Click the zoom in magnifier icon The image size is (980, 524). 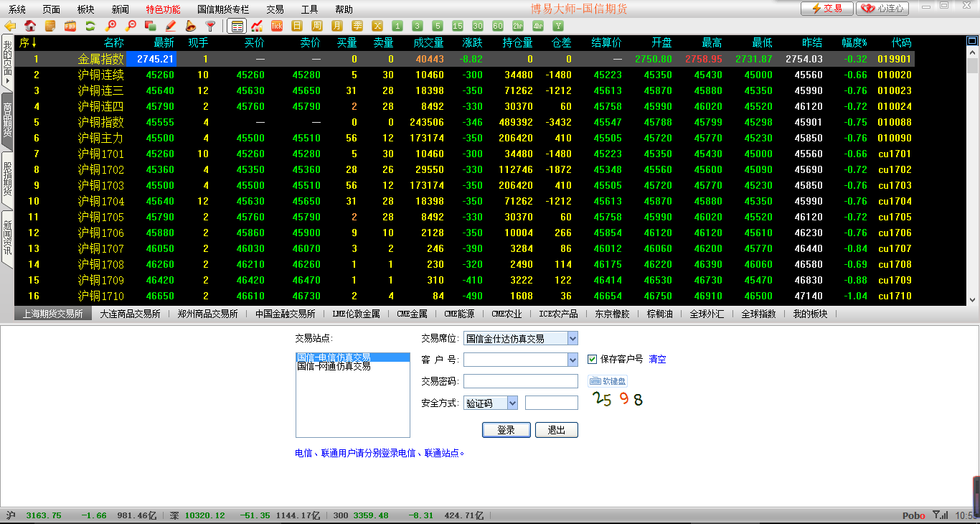[x=110, y=26]
